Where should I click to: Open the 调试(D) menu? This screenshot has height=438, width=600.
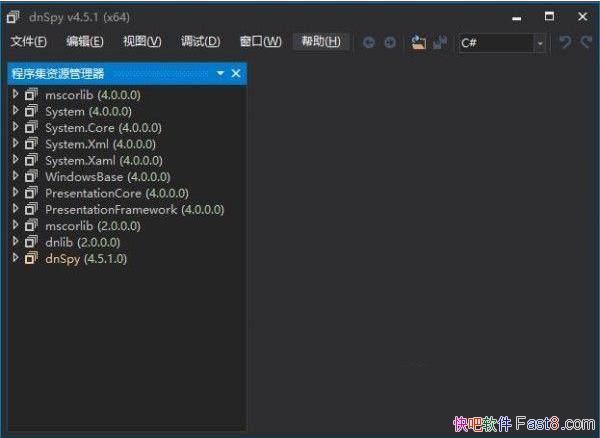point(201,41)
